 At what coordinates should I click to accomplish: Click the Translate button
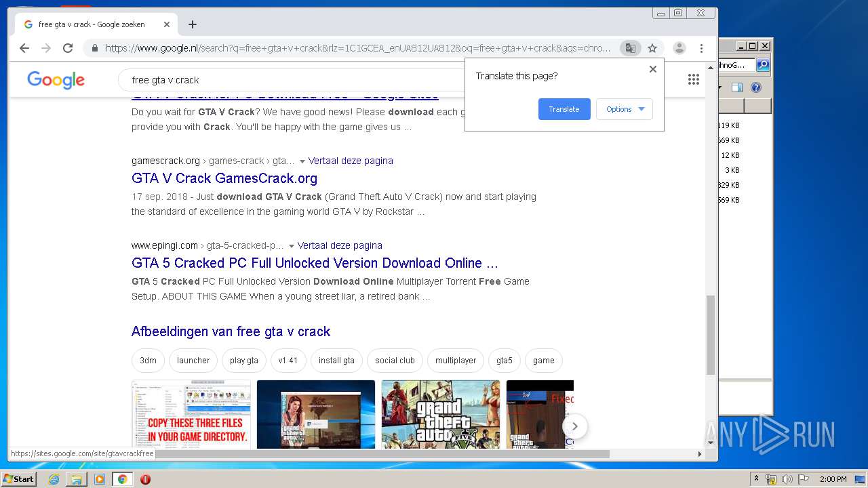[x=564, y=109]
